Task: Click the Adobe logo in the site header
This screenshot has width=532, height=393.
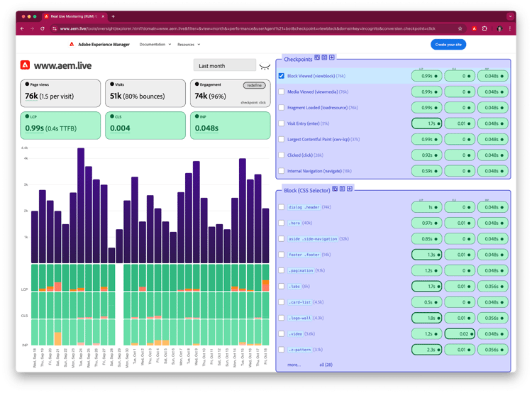Action: 72,44
